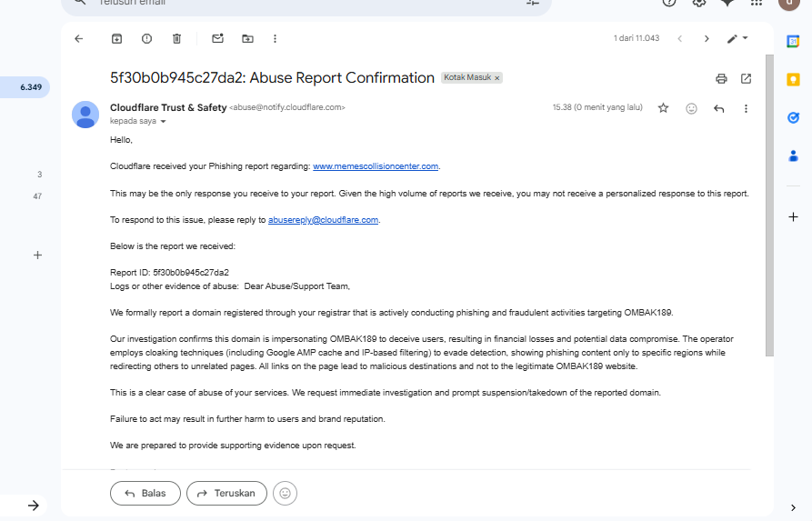Get add-ons with the plus icon

(x=793, y=217)
